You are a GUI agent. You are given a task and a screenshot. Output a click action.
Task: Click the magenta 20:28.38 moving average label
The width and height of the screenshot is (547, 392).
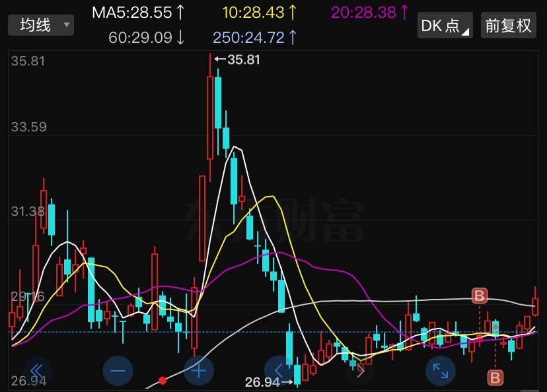pyautogui.click(x=369, y=13)
